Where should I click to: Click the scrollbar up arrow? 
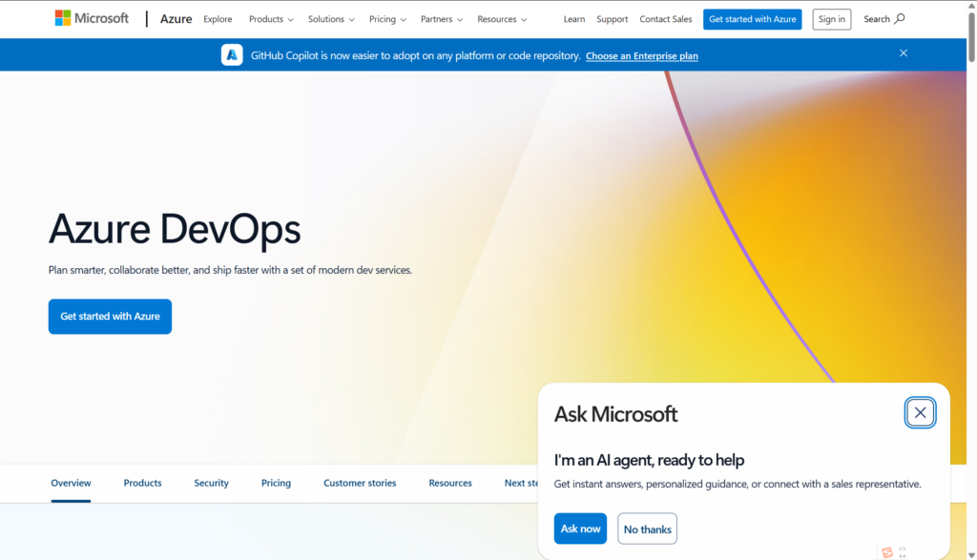click(971, 6)
